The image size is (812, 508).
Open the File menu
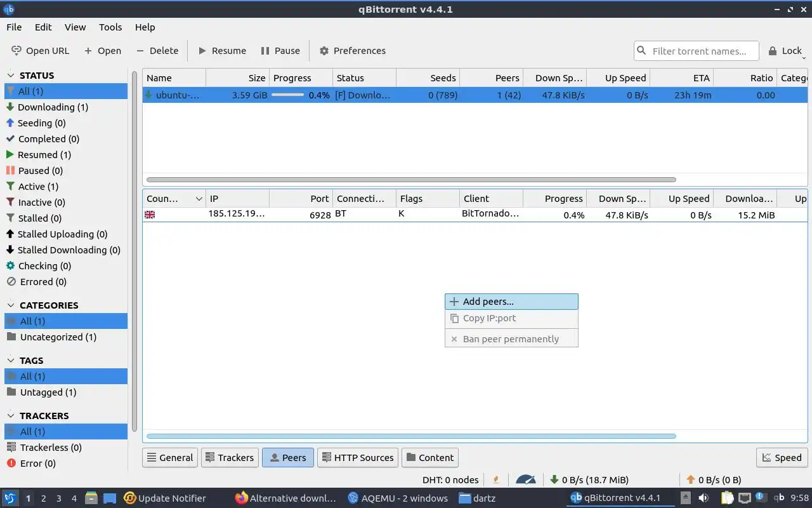(x=14, y=27)
